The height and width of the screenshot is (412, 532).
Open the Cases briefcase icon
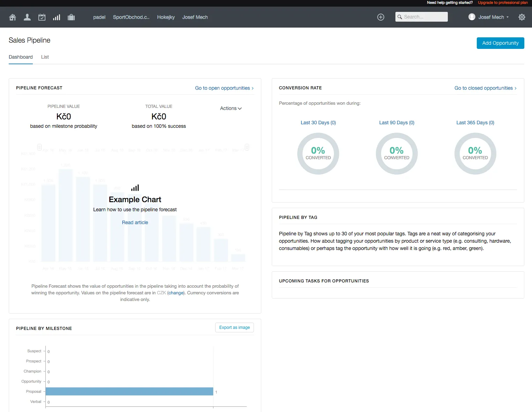pos(71,17)
